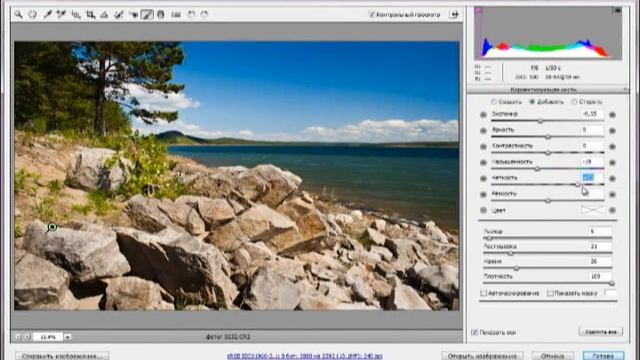Viewport: 640px width, 360px height.
Task: Decrease Насыщенность with minus icon
Action: [483, 163]
